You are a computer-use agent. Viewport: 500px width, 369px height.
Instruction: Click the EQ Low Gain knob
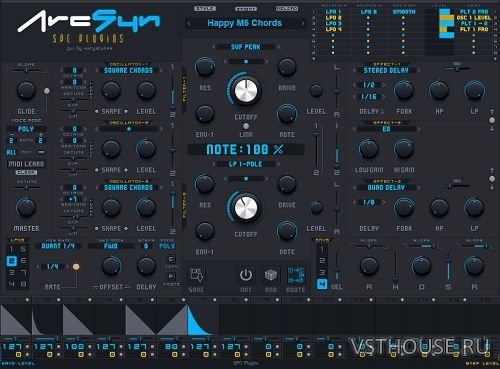point(369,149)
